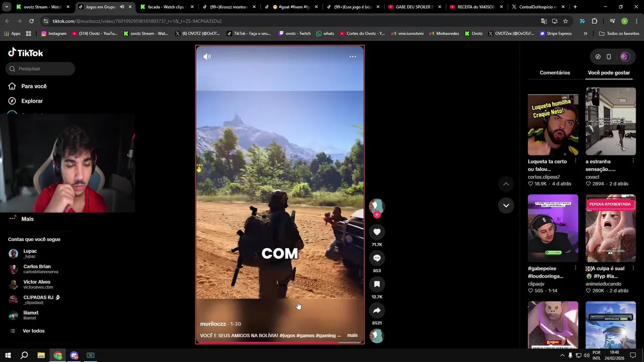The width and height of the screenshot is (644, 362).
Task: Open muriloczz profile from caption
Action: coord(213,324)
